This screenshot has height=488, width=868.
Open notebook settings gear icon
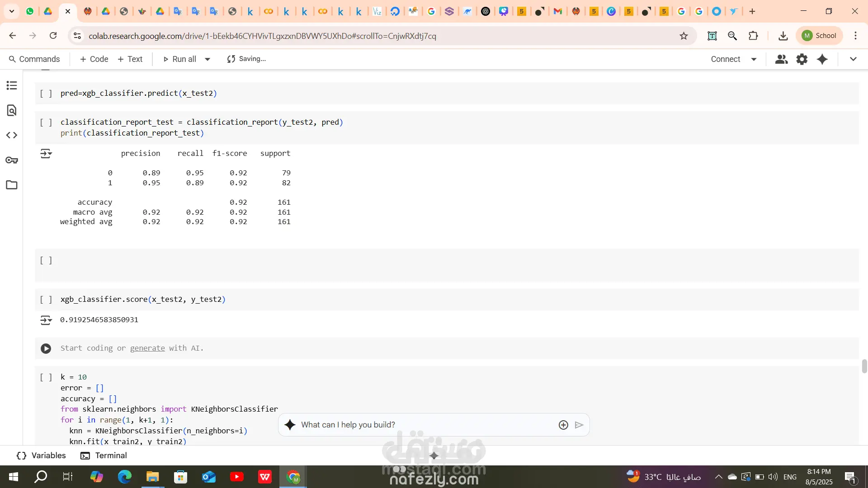tap(802, 59)
